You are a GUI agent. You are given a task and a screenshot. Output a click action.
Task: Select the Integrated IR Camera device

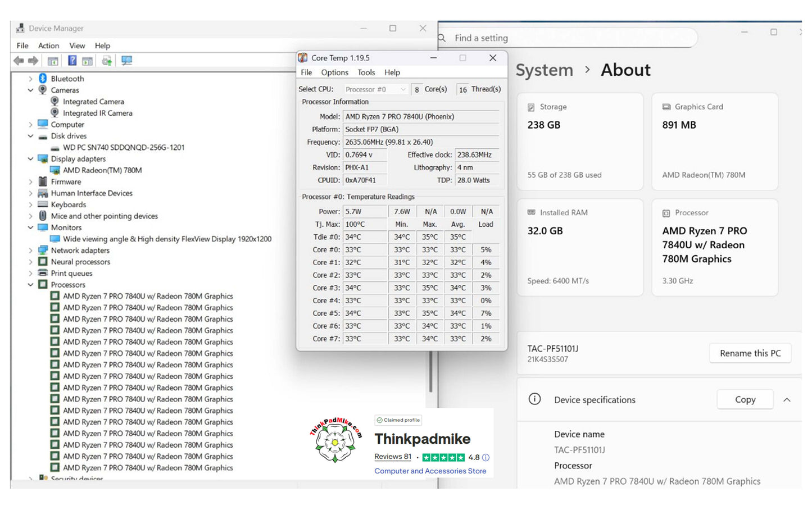(97, 113)
